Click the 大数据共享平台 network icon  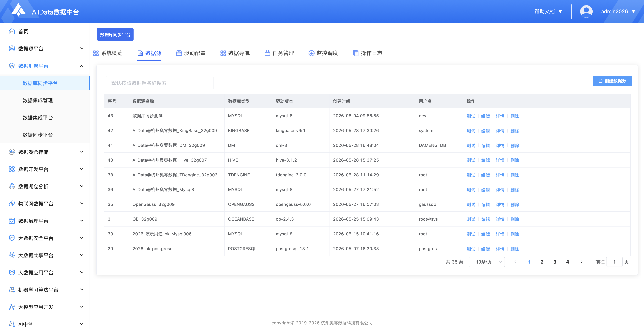12,255
